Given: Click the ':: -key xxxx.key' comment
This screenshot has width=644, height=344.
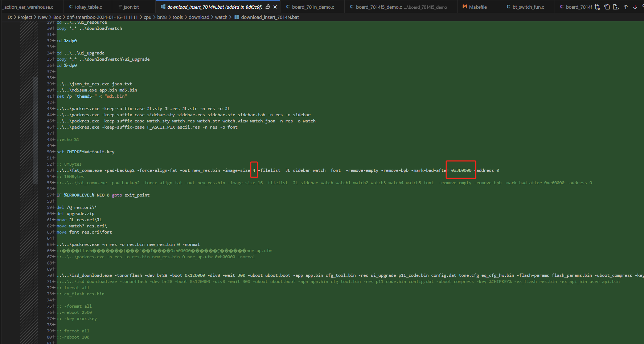Looking at the screenshot, I should pos(77,319).
